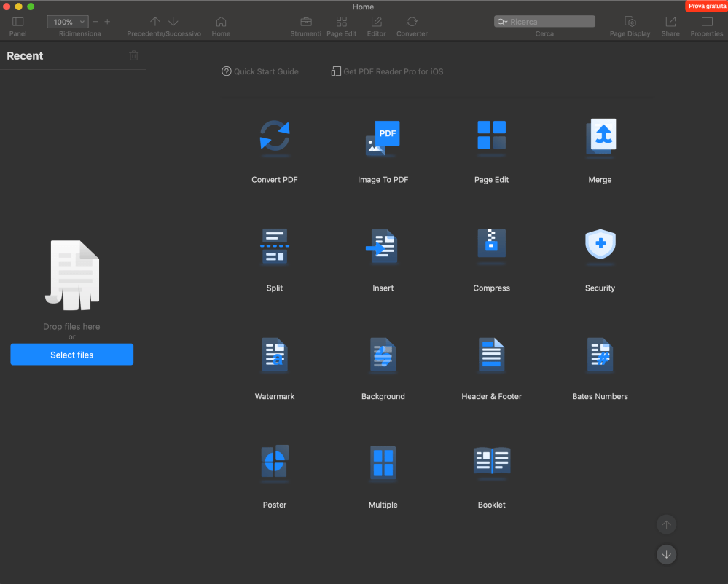Choose the Compress tool
The height and width of the screenshot is (584, 728).
(491, 246)
